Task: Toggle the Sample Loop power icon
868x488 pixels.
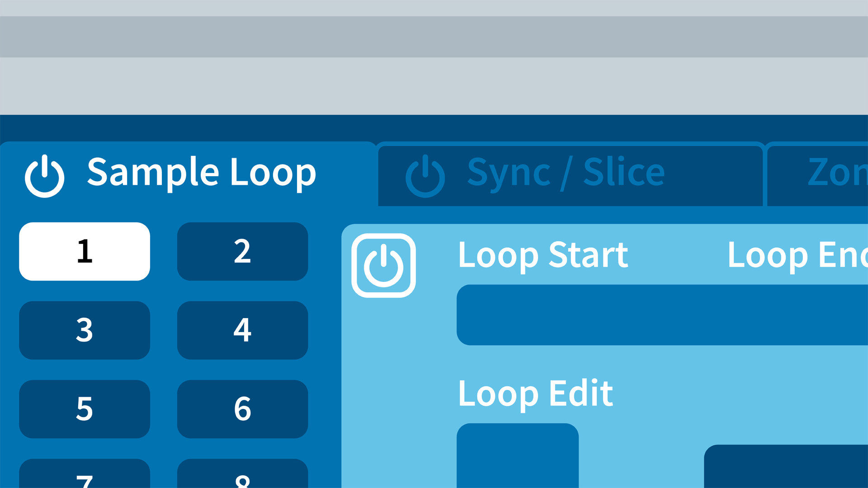Action: 44,176
